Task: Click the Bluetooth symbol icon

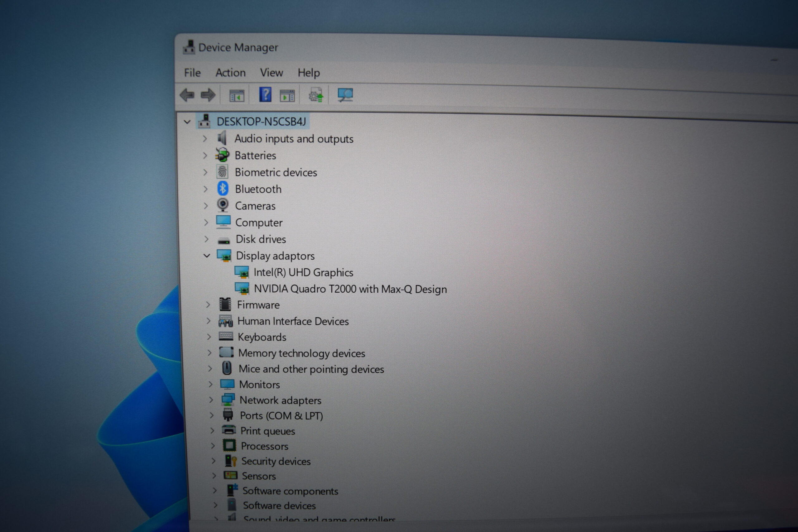Action: click(x=223, y=188)
